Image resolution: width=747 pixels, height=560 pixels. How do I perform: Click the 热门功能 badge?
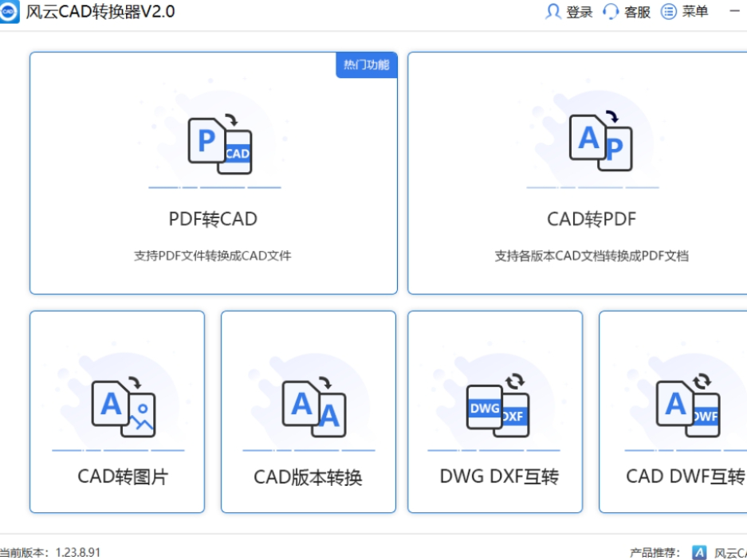367,65
